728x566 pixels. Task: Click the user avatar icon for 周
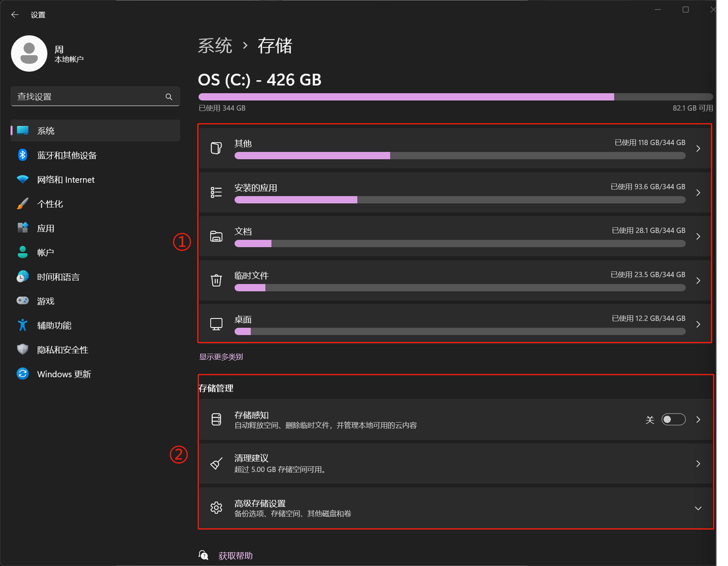click(x=29, y=53)
